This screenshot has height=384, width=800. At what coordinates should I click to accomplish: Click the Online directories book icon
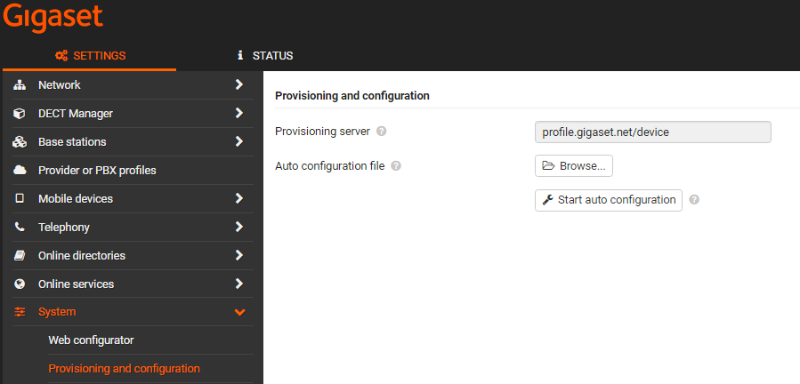click(19, 255)
